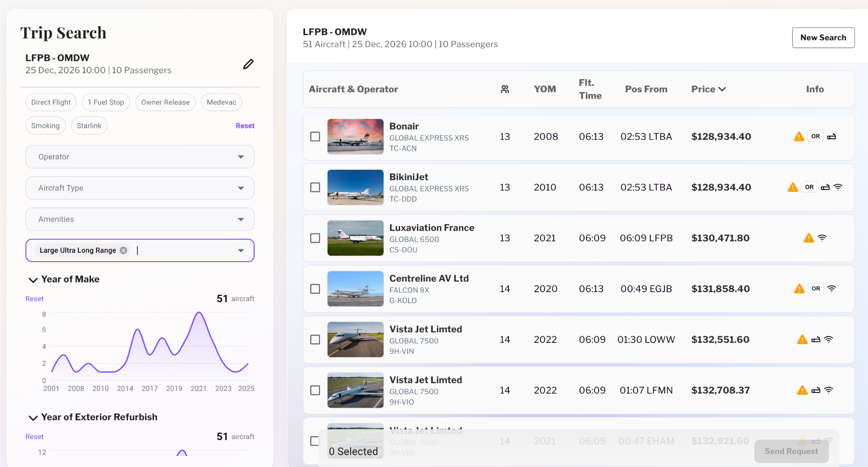This screenshot has height=467, width=868.
Task: Click the bed icon on Bonair row
Action: pyautogui.click(x=832, y=136)
